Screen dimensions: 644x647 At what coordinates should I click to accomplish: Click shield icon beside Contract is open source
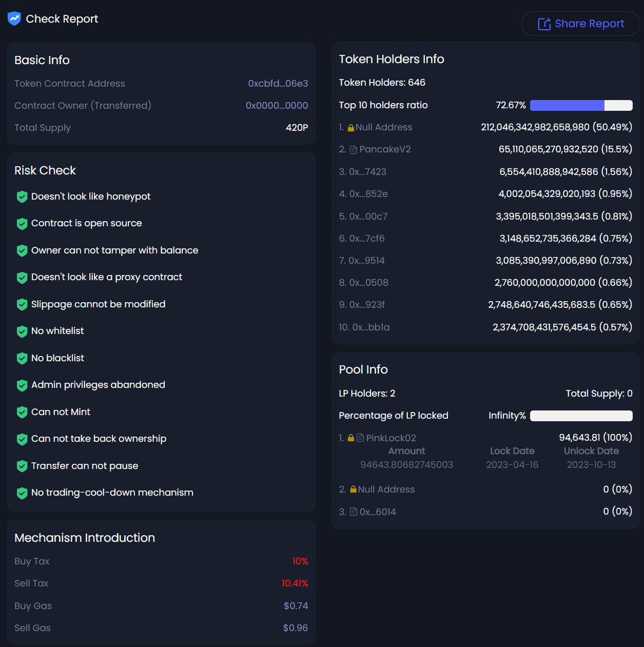click(22, 224)
